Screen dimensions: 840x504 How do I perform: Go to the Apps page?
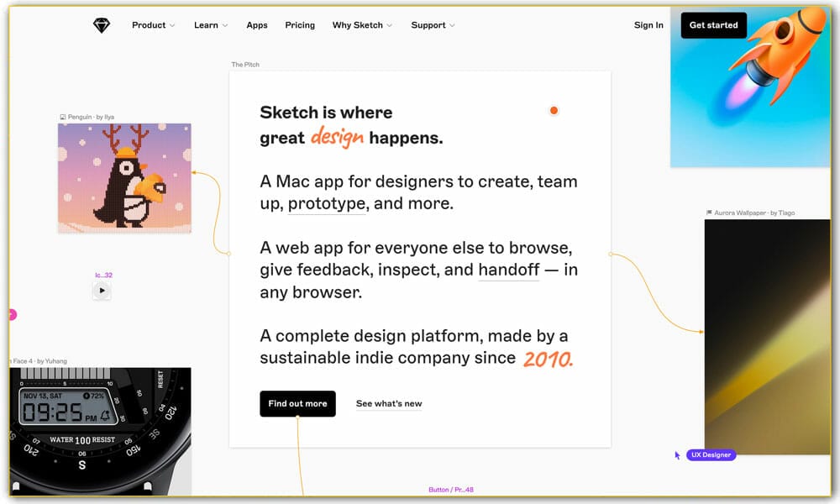(x=257, y=25)
